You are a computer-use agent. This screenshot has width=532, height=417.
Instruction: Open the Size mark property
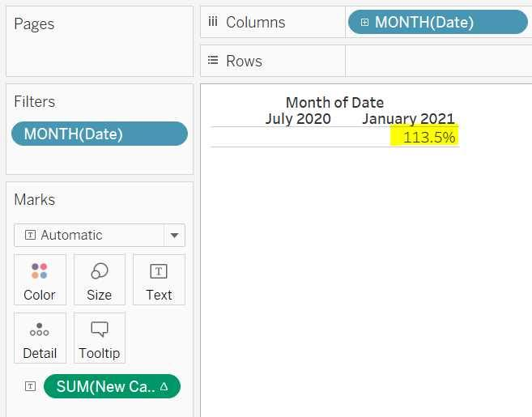[100, 280]
